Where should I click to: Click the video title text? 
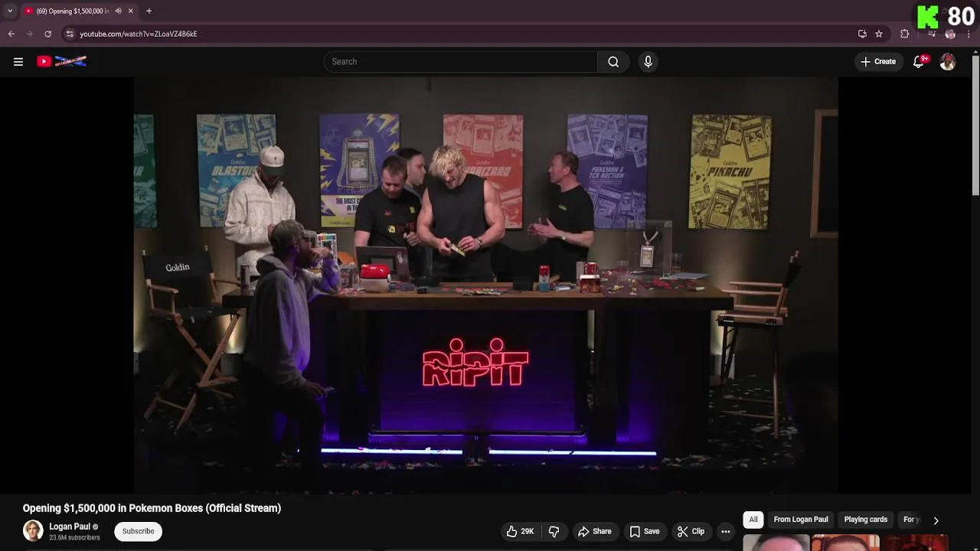coord(152,508)
